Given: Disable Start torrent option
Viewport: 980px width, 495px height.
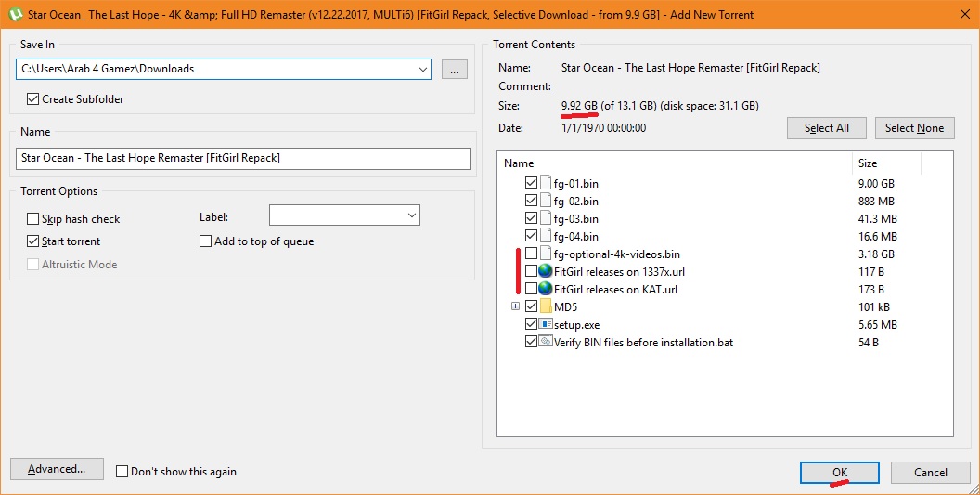Looking at the screenshot, I should pos(33,241).
